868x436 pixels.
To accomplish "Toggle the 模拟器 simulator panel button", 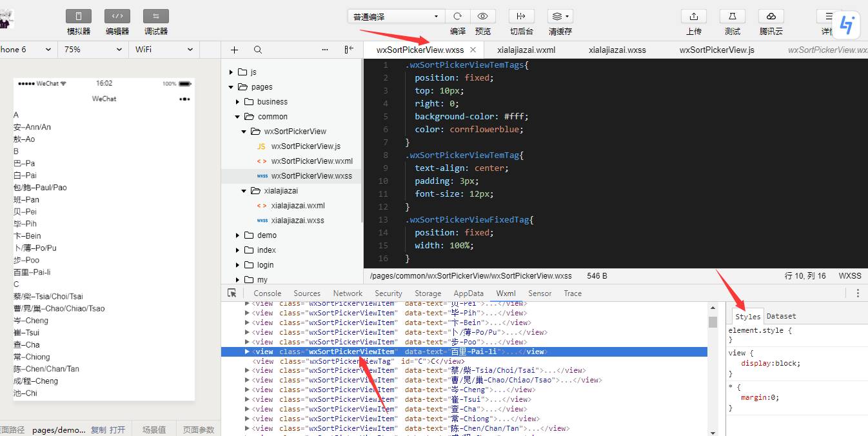I will [79, 16].
